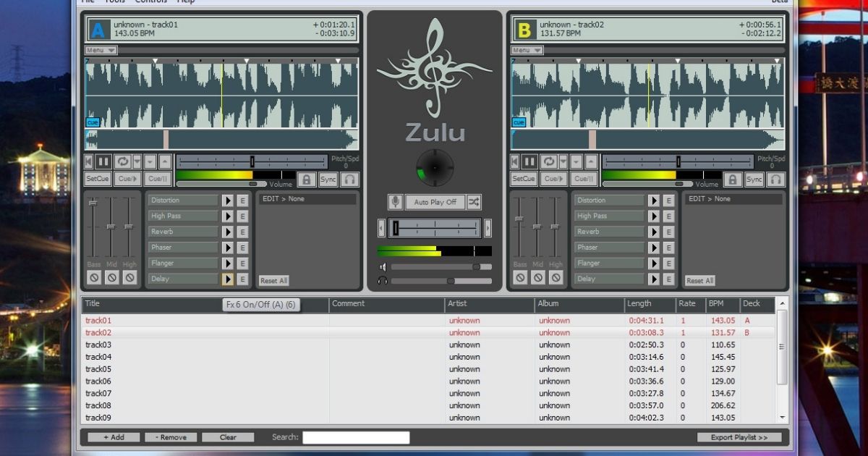
Task: Click the shuffle icon beside Auto Play
Action: click(x=474, y=202)
